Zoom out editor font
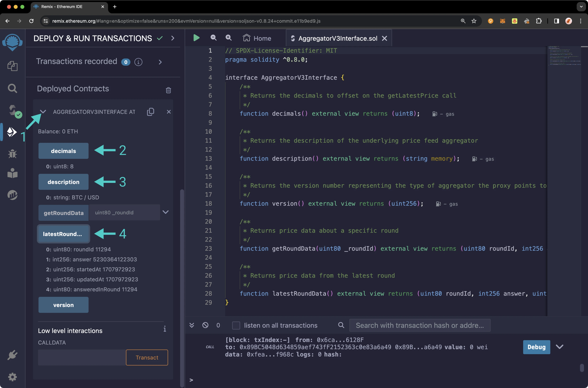Screen dimensions: 588x388 213,38
